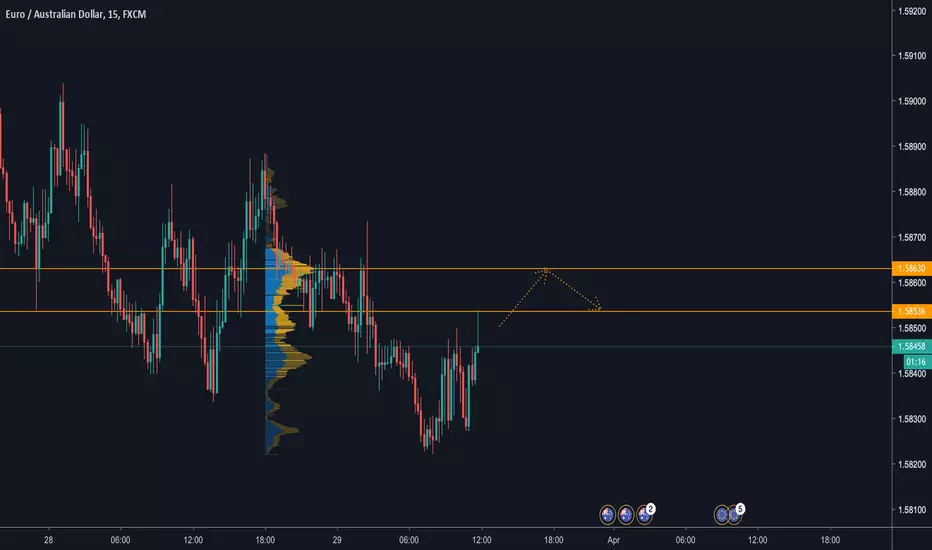Click the 1.58600 price axis label

click(x=912, y=283)
